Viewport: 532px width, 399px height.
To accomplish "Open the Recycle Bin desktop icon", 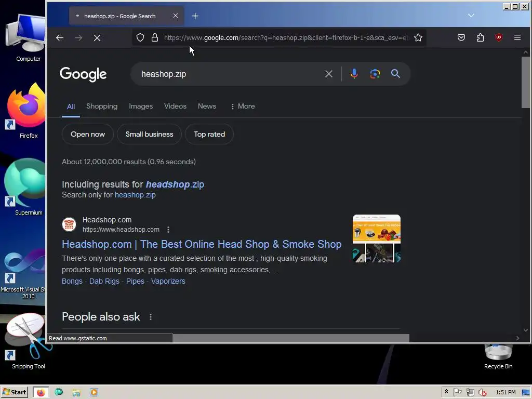I will (498, 357).
